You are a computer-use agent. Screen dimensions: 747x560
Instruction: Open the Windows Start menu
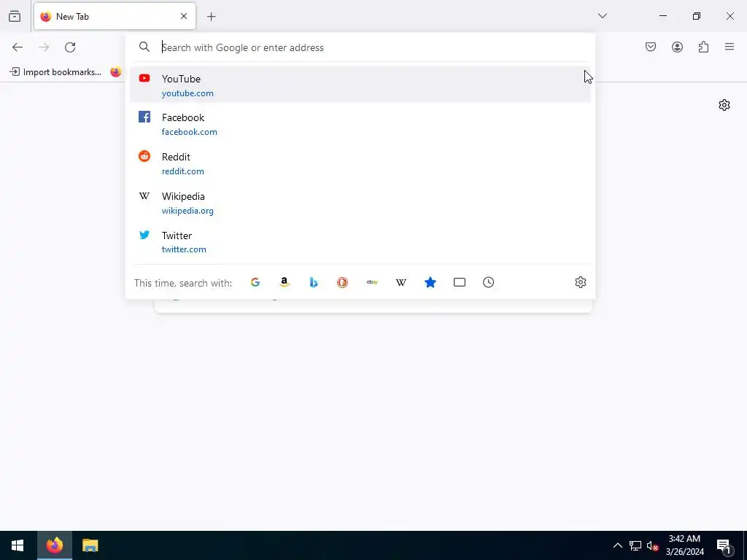coord(18,545)
